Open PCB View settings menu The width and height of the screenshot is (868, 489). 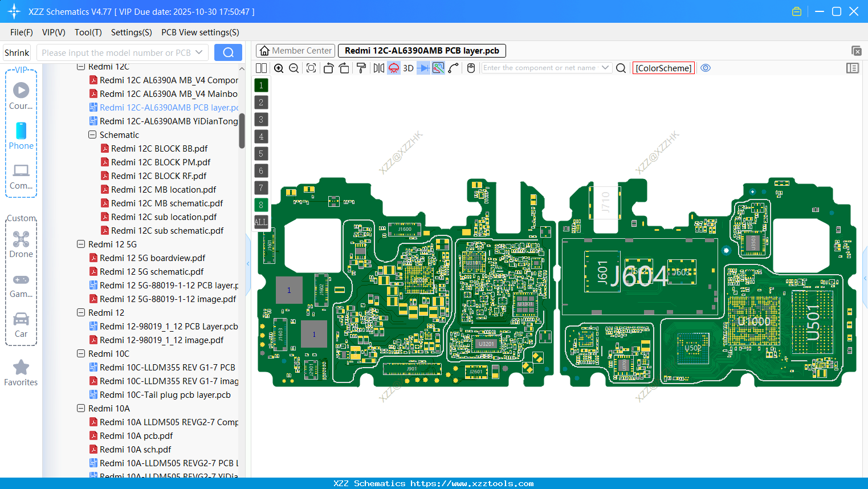[199, 32]
